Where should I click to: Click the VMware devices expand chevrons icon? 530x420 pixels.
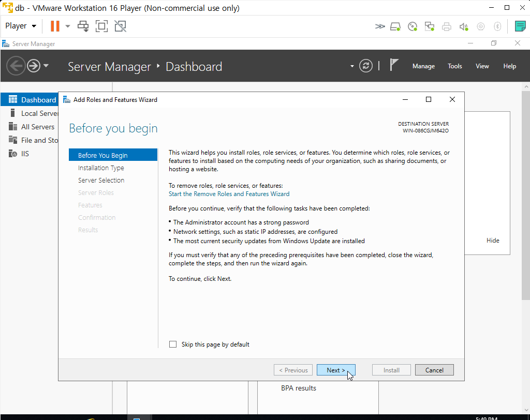[380, 26]
